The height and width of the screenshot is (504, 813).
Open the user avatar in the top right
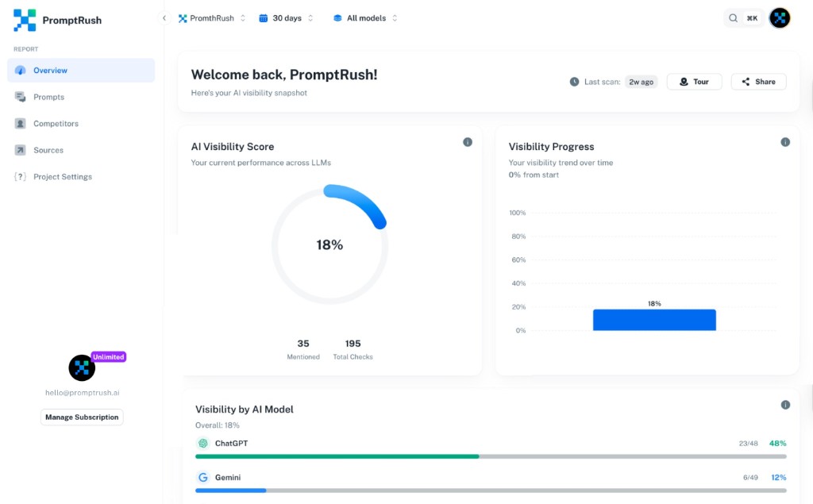[780, 18]
